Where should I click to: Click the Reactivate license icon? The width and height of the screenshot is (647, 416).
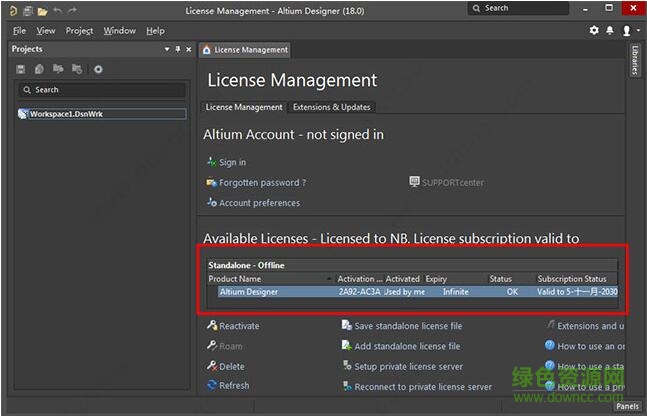[x=211, y=326]
